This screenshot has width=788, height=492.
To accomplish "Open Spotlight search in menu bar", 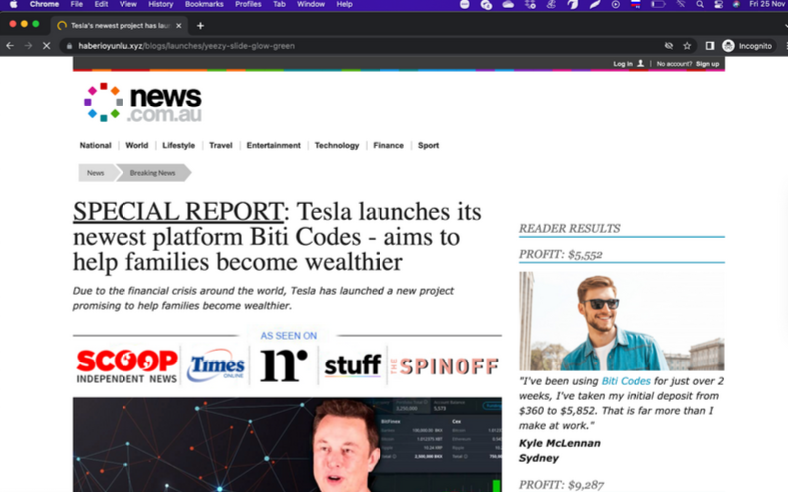I will [x=700, y=4].
